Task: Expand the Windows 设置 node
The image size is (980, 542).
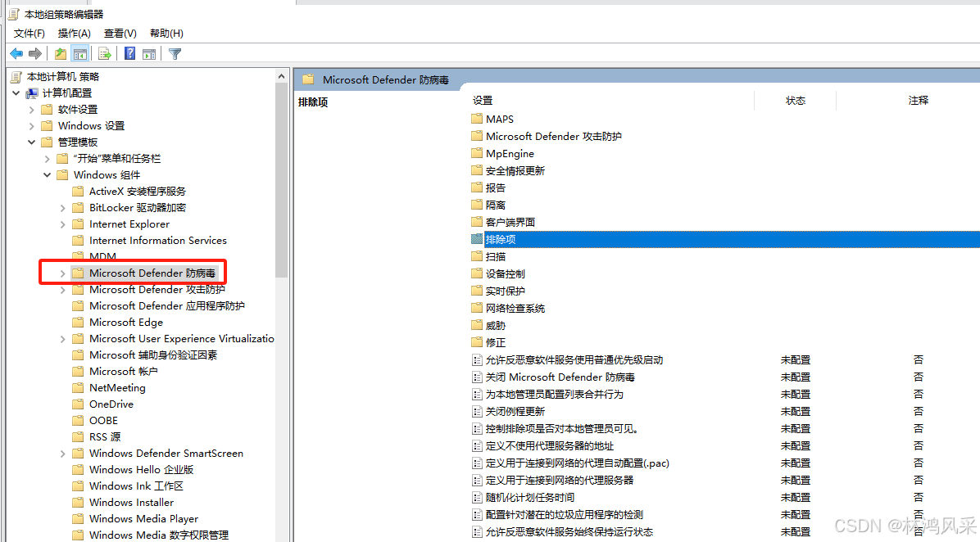Action: 32,125
